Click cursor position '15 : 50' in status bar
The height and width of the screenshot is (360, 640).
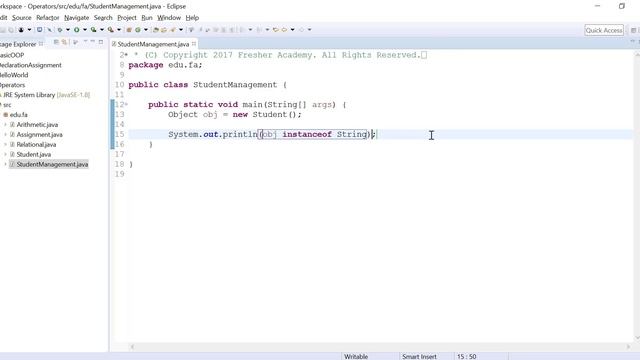click(467, 356)
